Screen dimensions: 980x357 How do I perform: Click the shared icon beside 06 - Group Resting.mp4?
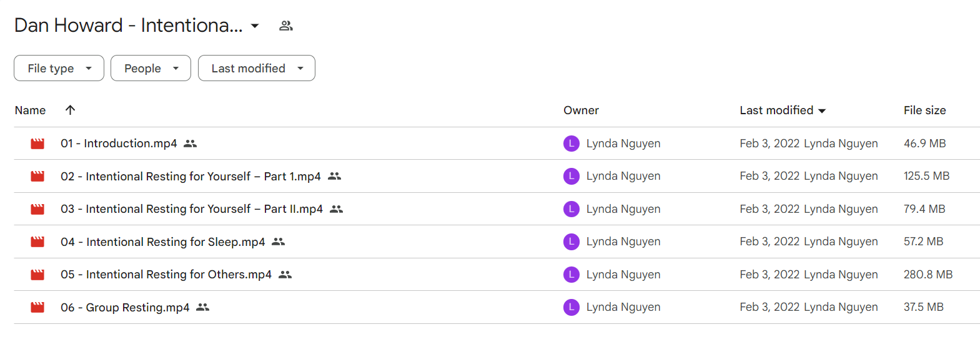point(203,307)
